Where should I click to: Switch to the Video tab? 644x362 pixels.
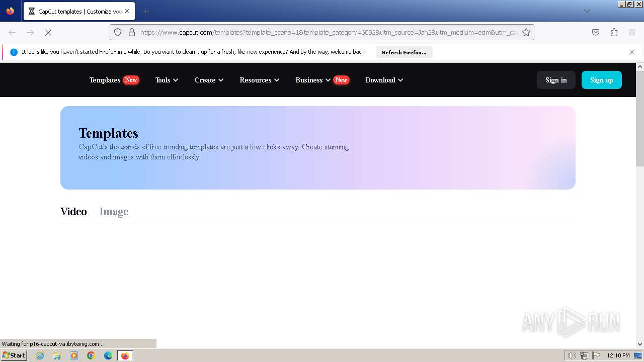[73, 212]
